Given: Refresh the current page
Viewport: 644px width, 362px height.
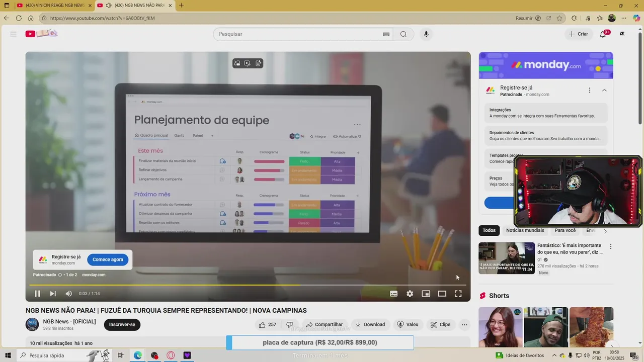Looking at the screenshot, I should [x=19, y=18].
